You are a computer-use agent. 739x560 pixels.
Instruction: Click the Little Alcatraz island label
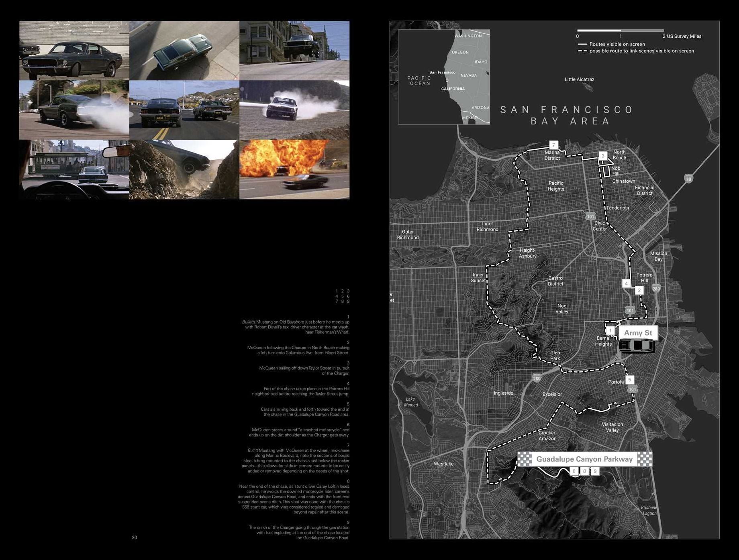click(x=579, y=79)
